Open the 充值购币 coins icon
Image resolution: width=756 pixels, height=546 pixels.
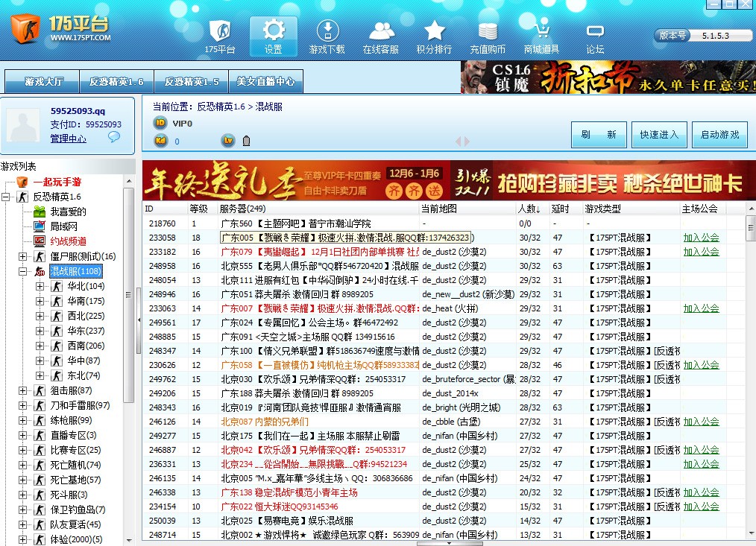(x=488, y=37)
